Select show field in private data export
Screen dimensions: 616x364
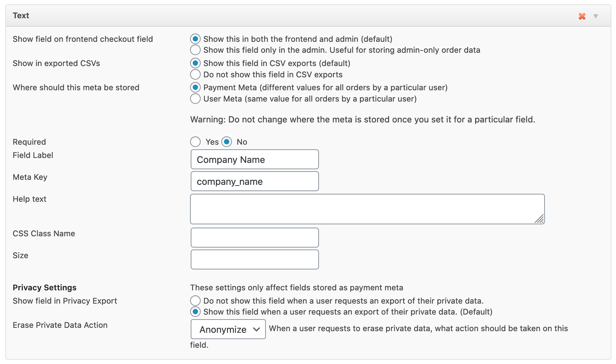click(195, 312)
